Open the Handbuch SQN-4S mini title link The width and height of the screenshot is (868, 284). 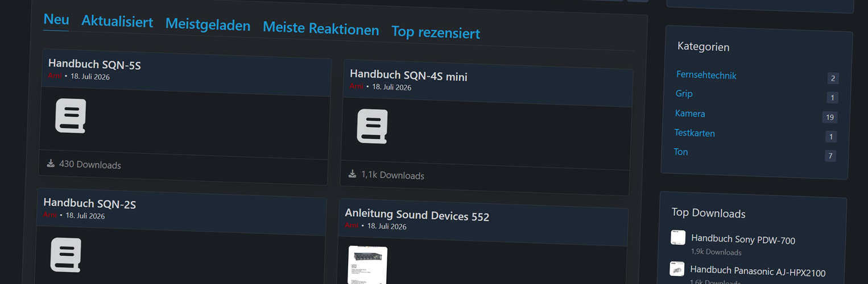click(408, 76)
